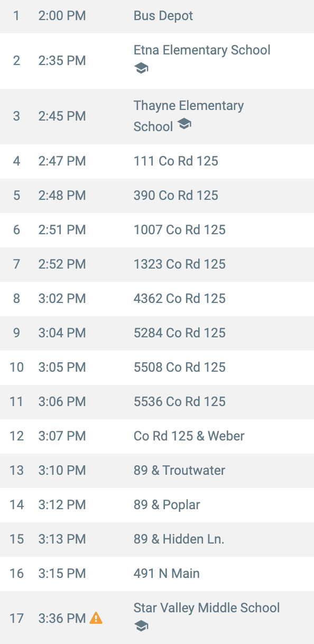
Task: Select the Bus Depot stop row
Action: click(x=157, y=16)
